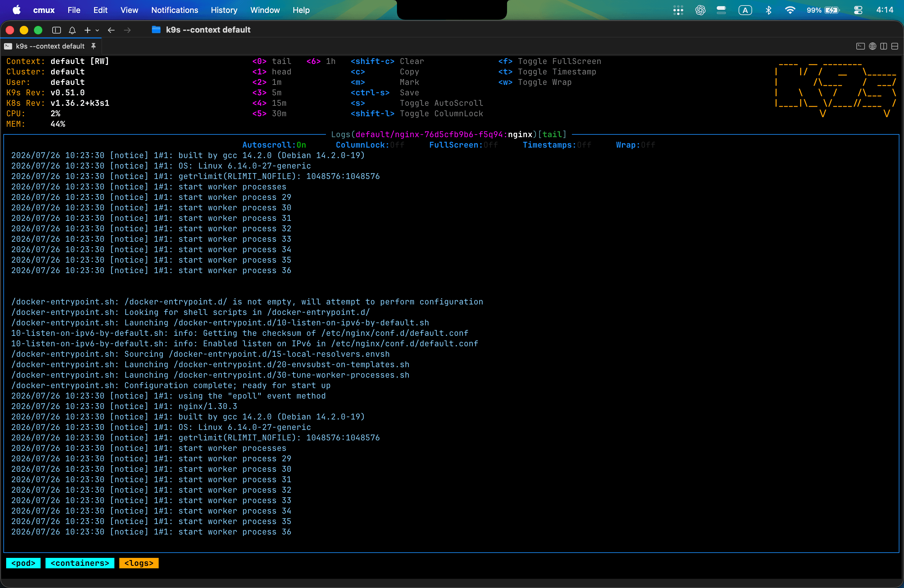Click the <shift-c> Clear hint
The height and width of the screenshot is (588, 904).
[387, 61]
